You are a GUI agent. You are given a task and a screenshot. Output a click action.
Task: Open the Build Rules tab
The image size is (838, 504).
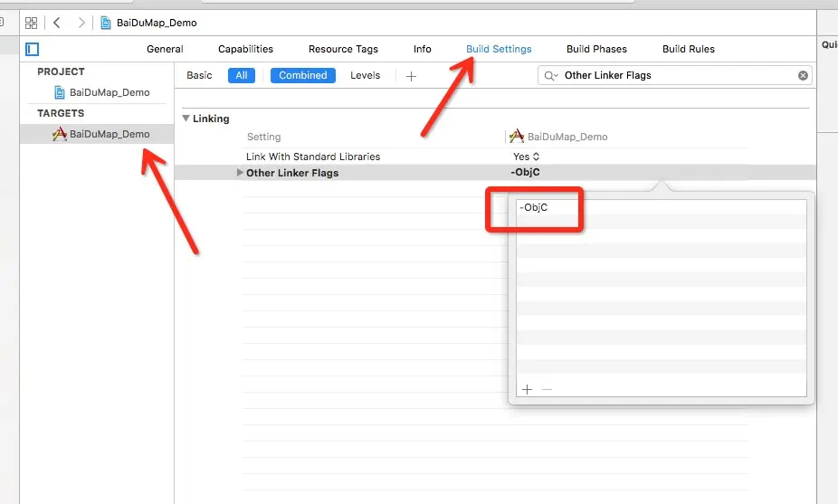click(689, 49)
